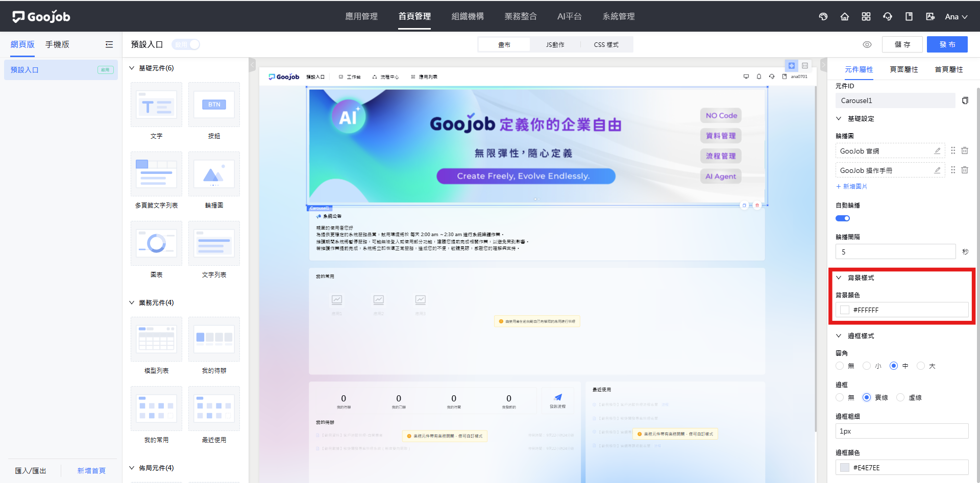The image size is (980, 483).
Task: Open the apps grid icon in header
Action: click(866, 16)
